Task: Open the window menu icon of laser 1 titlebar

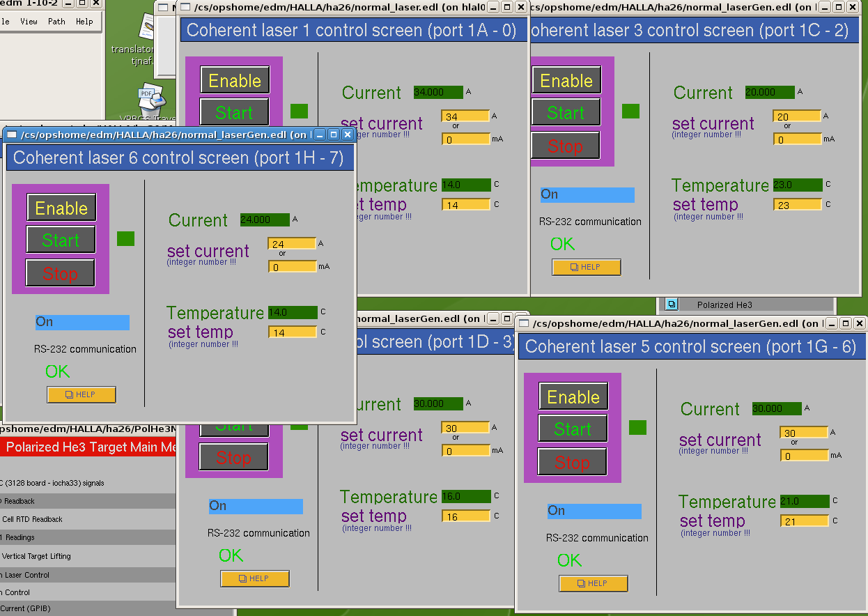Action: coord(185,7)
